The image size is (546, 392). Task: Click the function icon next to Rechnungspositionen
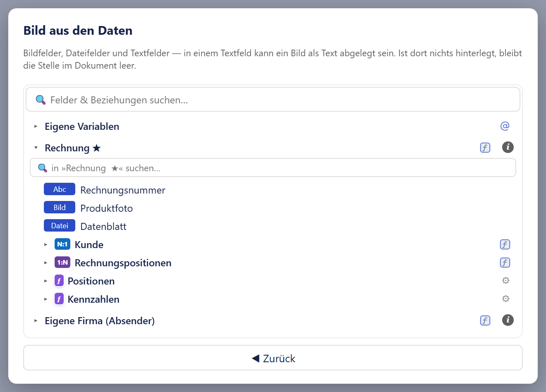click(505, 263)
